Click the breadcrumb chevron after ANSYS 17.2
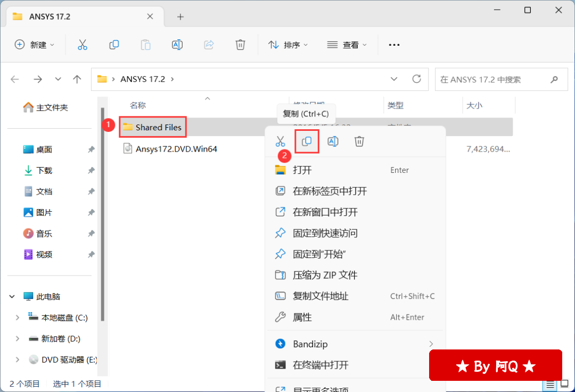Viewport: 575px width, 392px height. tap(172, 79)
